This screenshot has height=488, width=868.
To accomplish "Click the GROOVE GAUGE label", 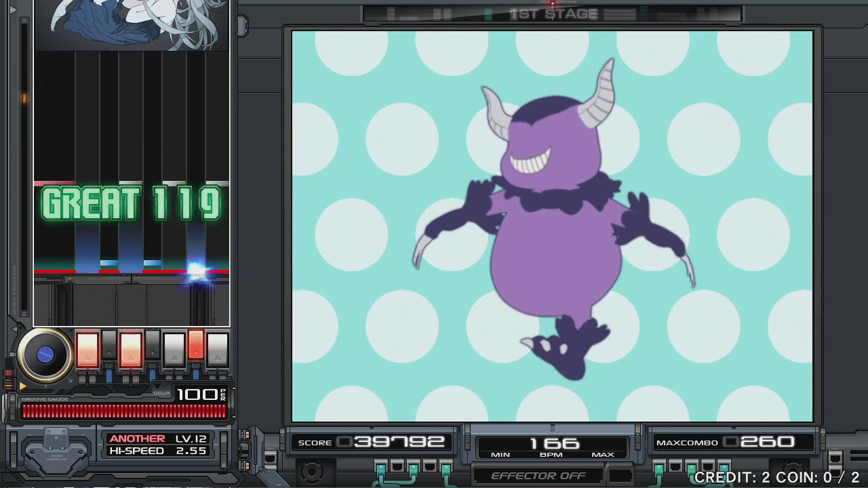I will pyautogui.click(x=43, y=399).
